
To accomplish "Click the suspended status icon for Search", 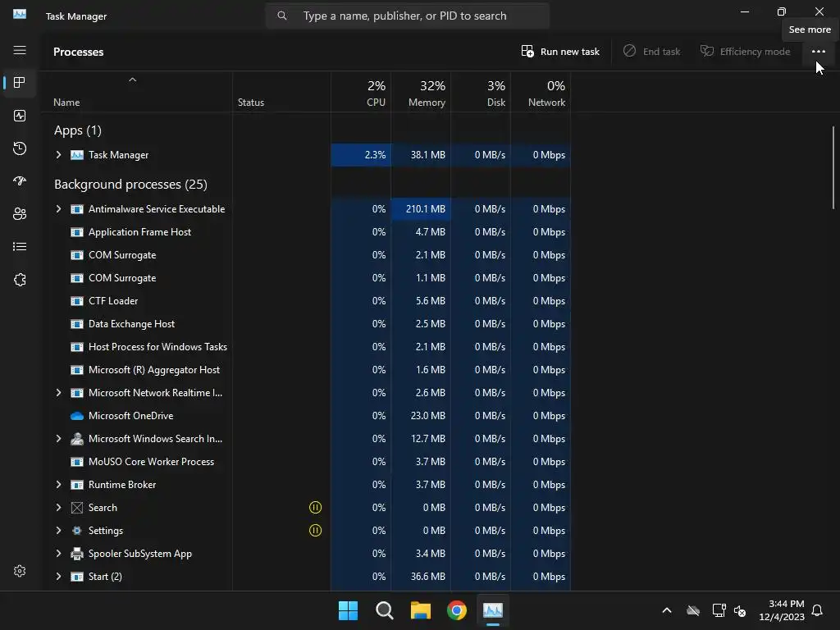I will pos(316,507).
